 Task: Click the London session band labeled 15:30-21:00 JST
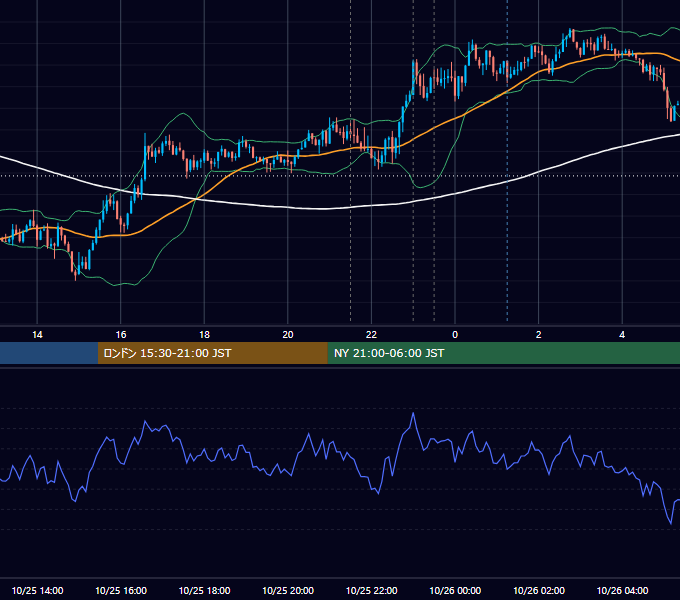click(x=212, y=353)
